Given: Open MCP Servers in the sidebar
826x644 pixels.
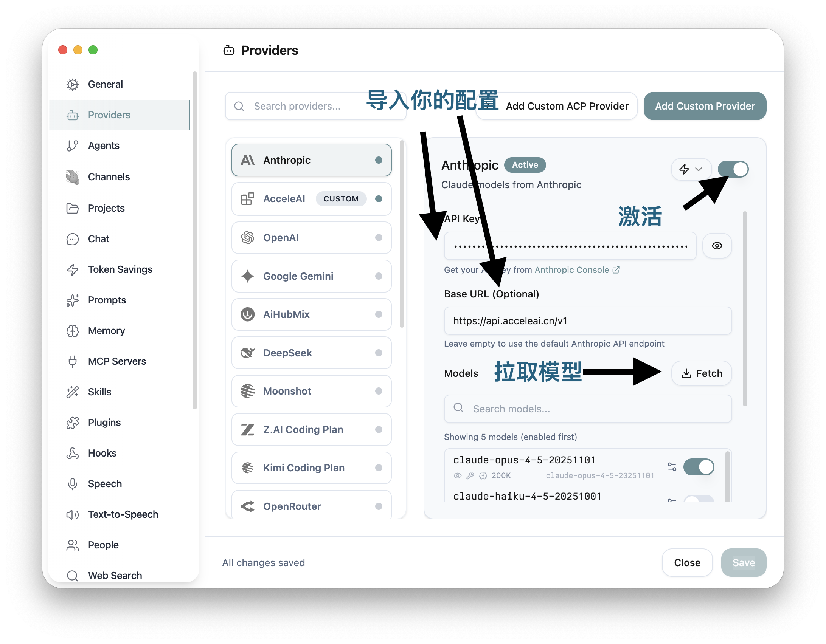Looking at the screenshot, I should (x=116, y=361).
